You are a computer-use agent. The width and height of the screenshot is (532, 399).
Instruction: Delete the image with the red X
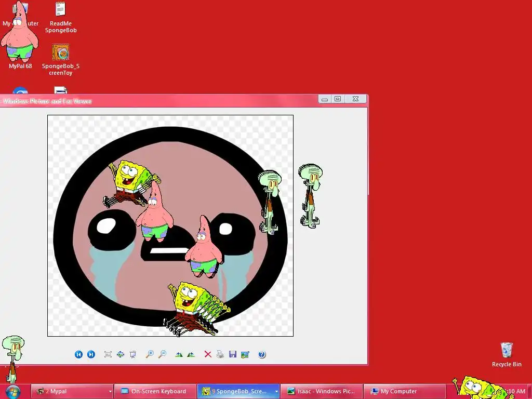click(208, 354)
